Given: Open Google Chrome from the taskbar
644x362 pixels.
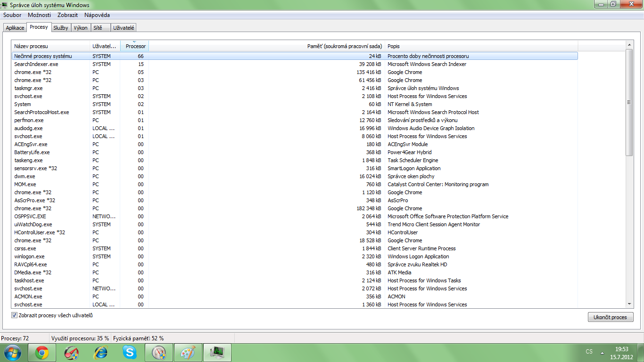Looking at the screenshot, I should coord(42,352).
